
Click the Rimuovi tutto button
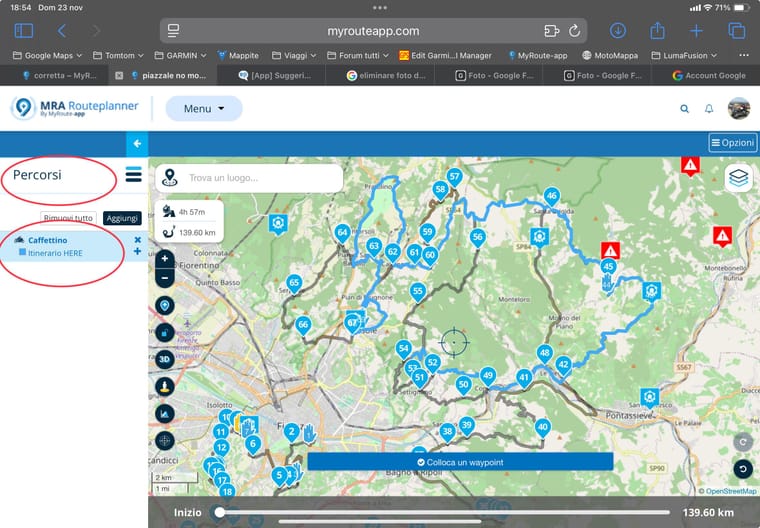69,218
